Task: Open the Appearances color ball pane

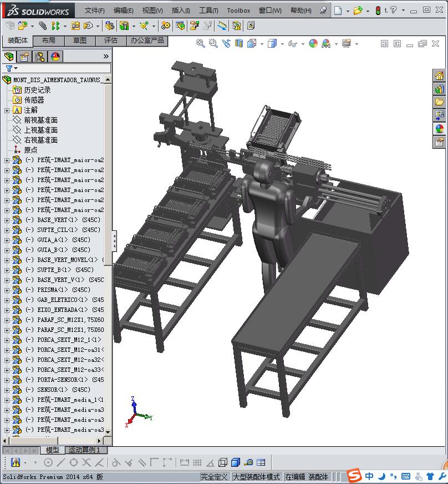Action: point(439,129)
